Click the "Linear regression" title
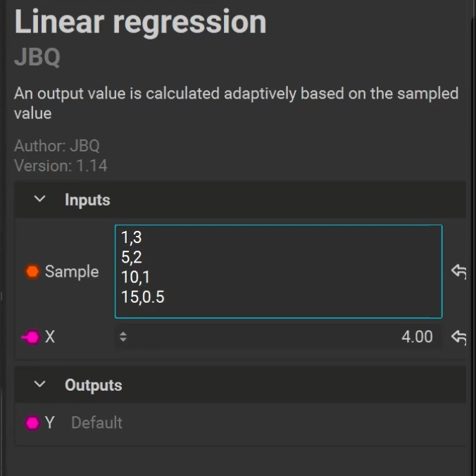This screenshot has width=476, height=476. [140, 23]
